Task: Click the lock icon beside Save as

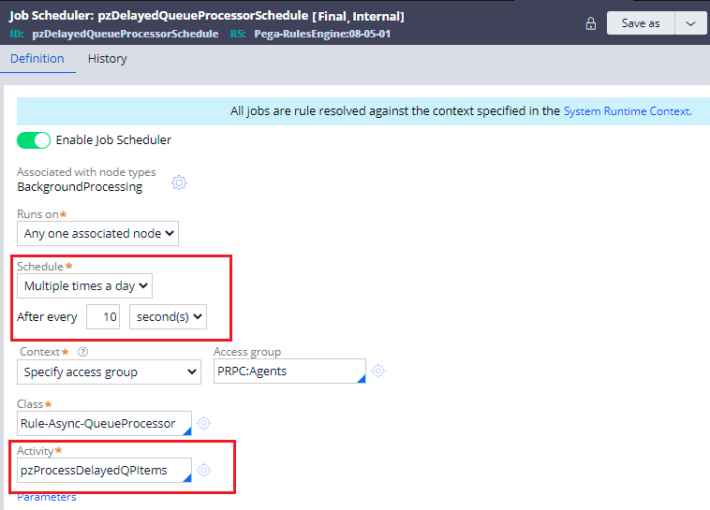Action: tap(590, 23)
